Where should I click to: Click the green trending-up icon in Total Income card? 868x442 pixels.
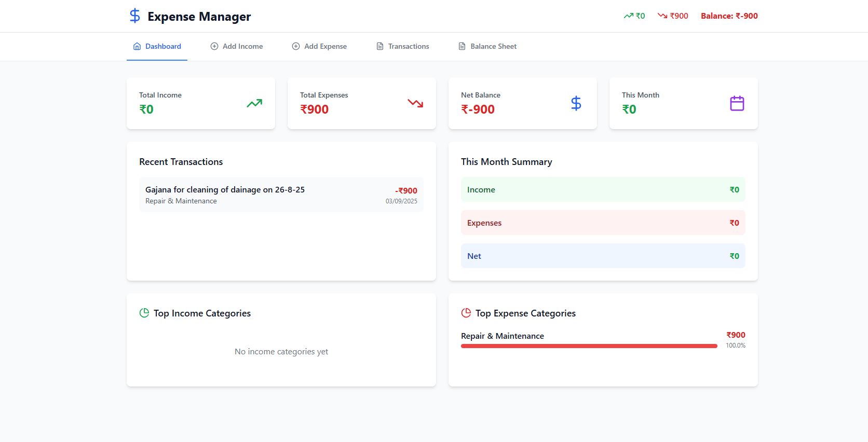254,103
